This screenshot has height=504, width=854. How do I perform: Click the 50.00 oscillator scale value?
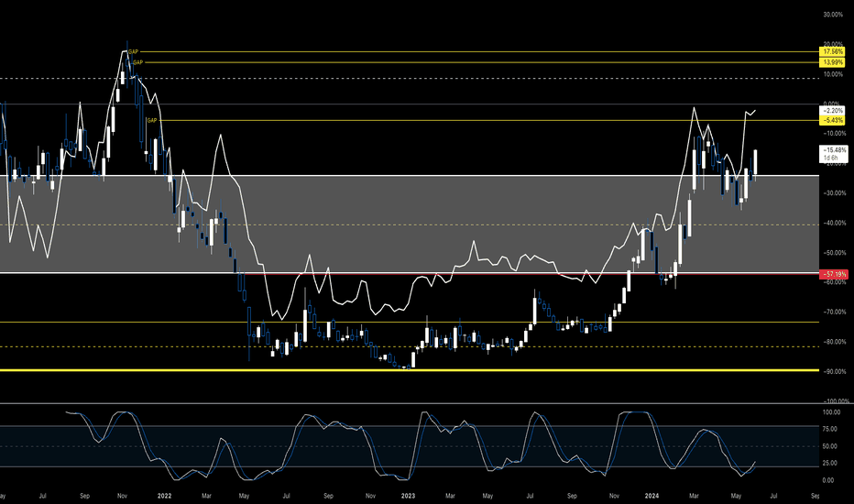(831, 446)
